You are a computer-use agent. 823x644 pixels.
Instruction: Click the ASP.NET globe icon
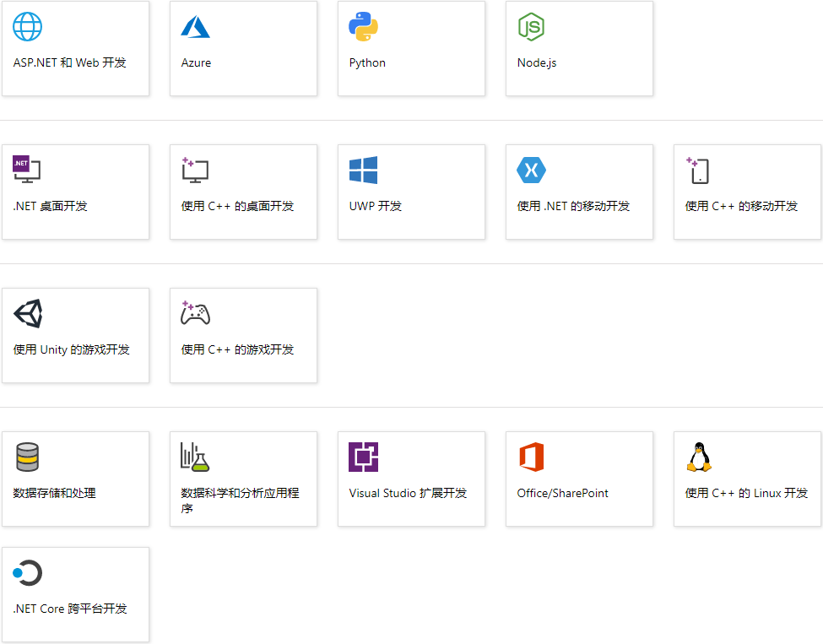pos(27,27)
